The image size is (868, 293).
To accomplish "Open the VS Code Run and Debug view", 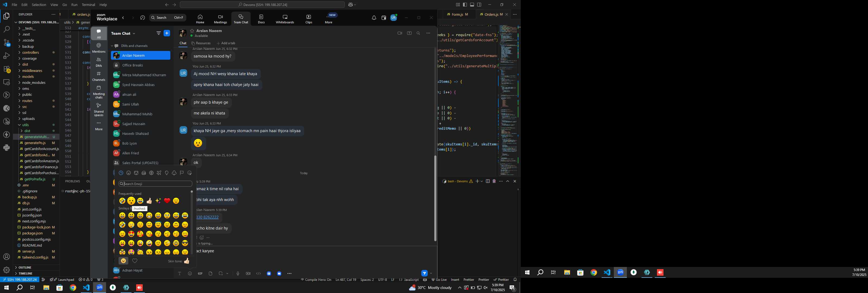I will pos(7,56).
